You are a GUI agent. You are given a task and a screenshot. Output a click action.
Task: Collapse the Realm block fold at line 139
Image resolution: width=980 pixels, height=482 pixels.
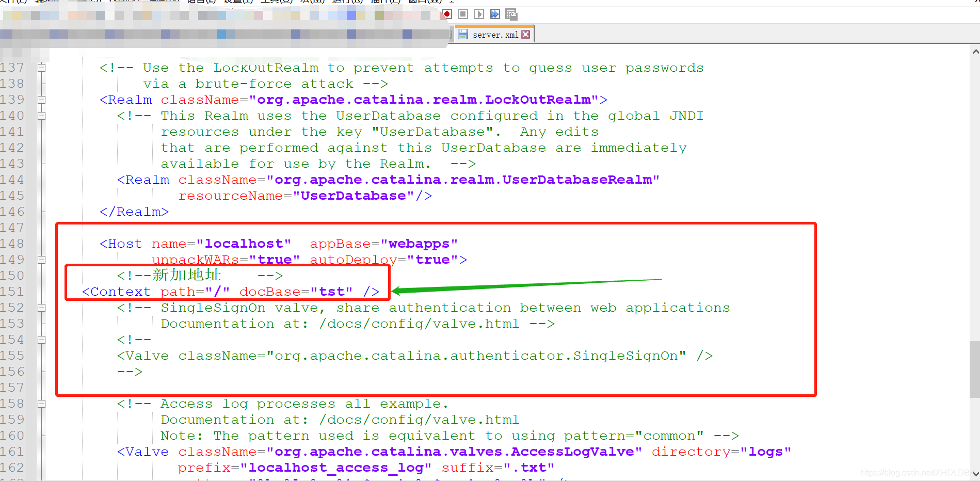42,100
